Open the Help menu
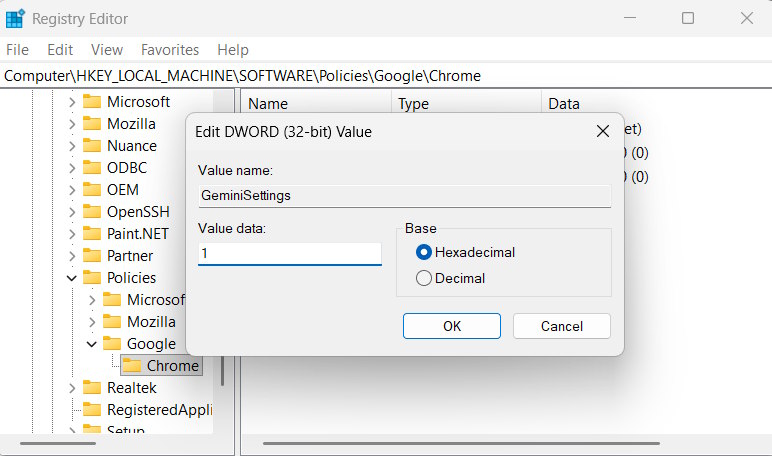Viewport: 772px width, 456px height. coord(233,50)
